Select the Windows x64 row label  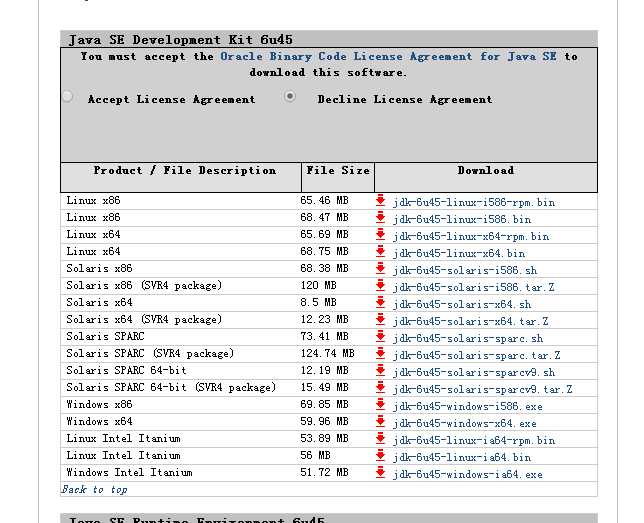click(x=99, y=421)
